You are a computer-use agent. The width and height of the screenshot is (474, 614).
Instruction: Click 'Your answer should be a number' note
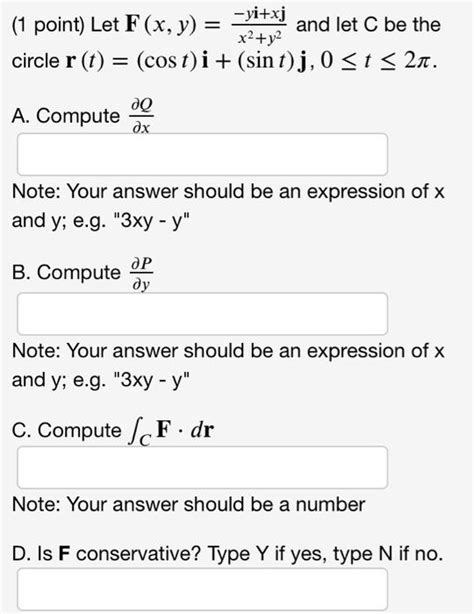[216, 504]
